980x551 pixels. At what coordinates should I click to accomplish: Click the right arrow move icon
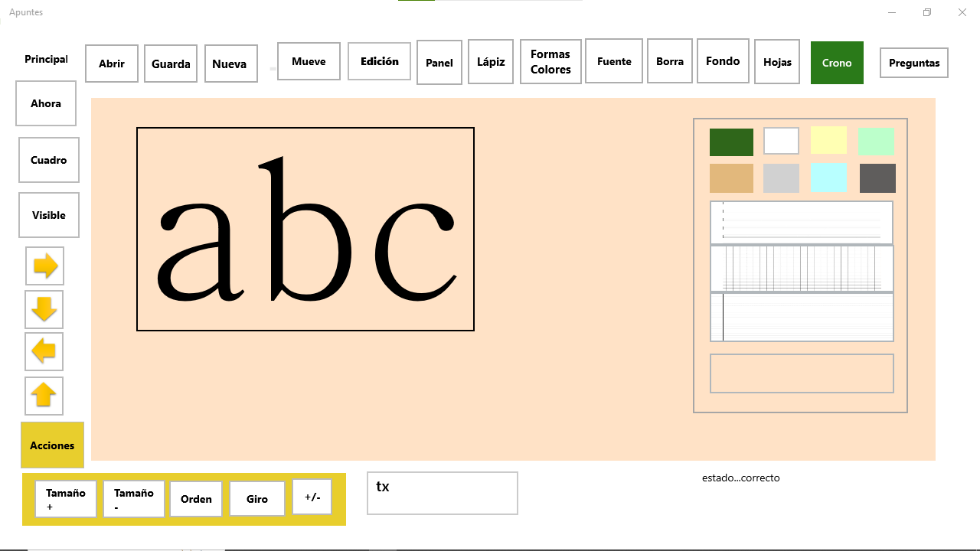[45, 266]
